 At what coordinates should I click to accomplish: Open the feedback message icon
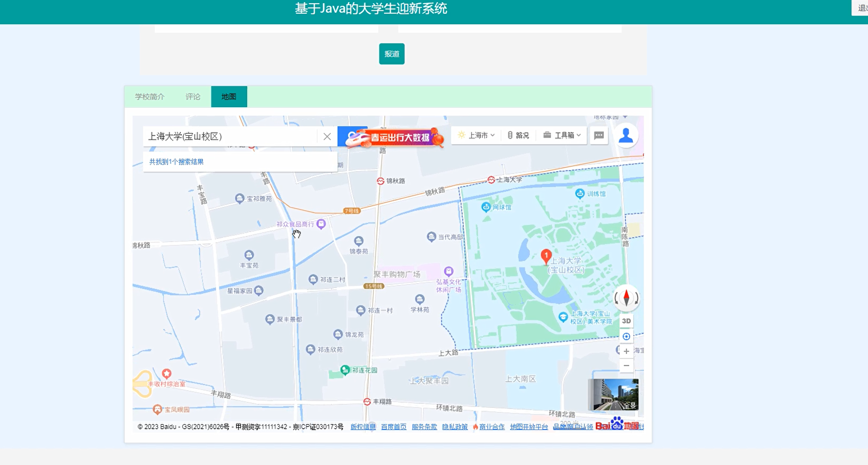click(x=599, y=135)
